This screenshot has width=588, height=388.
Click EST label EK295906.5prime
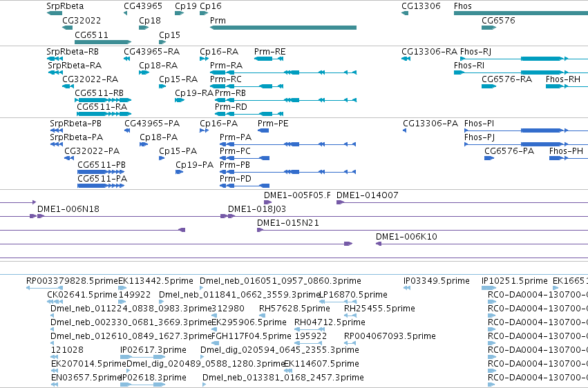[249, 322]
